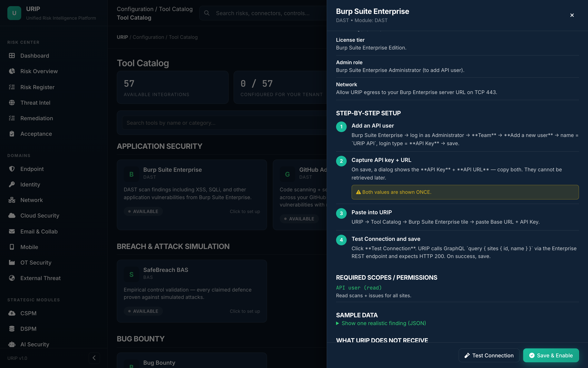Click the Network topology icon
Viewport: 588px width, 368px height.
click(12, 200)
